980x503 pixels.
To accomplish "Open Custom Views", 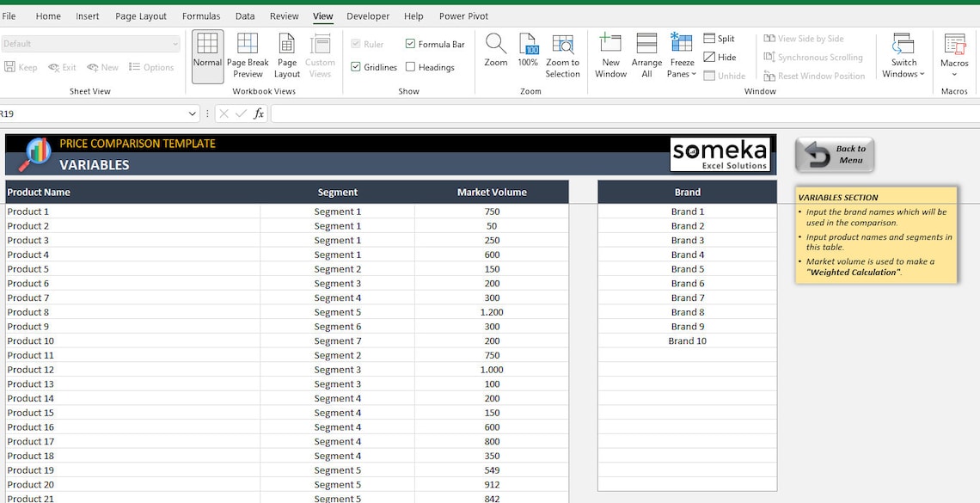I will coord(320,56).
